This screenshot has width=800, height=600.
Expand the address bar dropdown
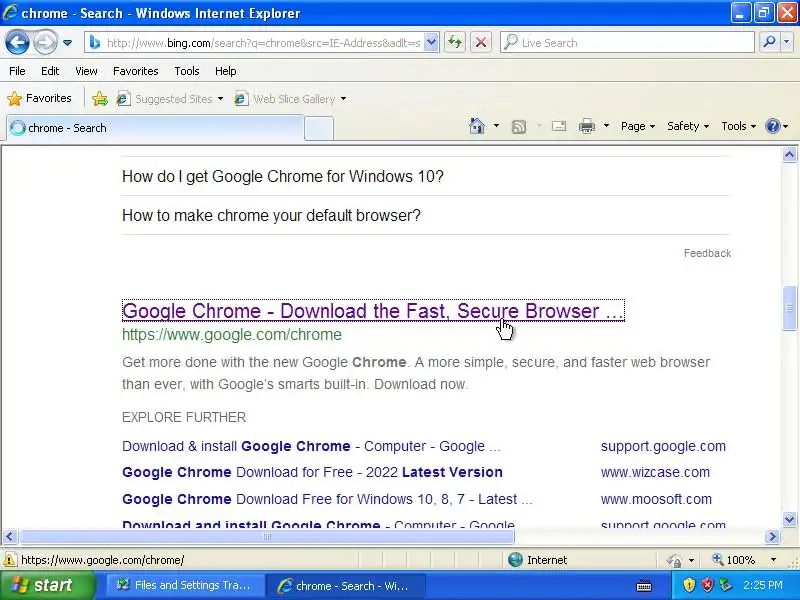point(431,43)
